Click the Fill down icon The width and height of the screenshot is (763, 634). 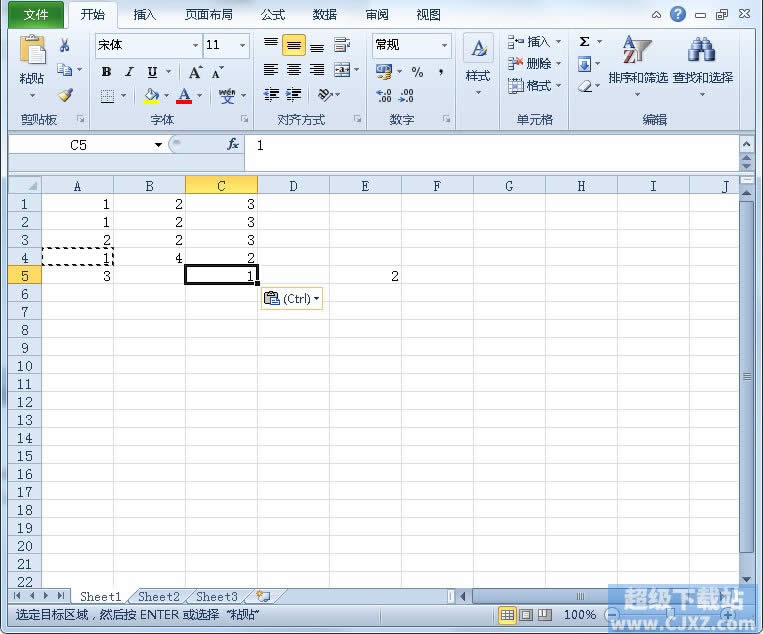(x=584, y=64)
